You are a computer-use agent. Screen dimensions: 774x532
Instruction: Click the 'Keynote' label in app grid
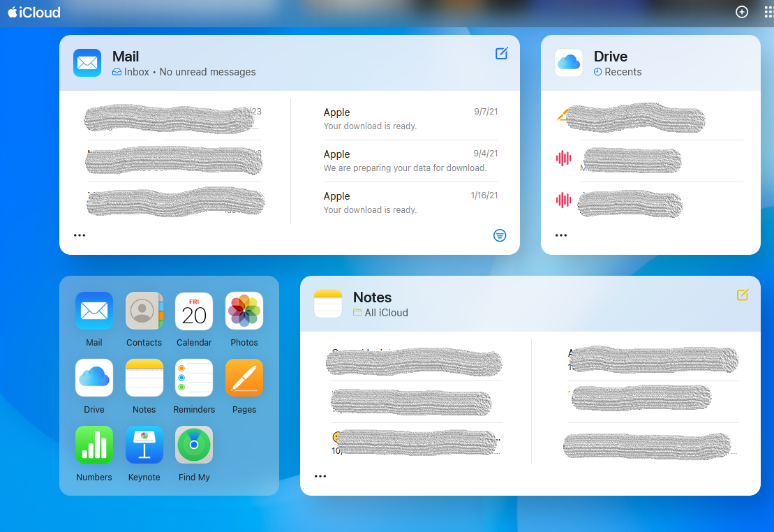click(144, 477)
